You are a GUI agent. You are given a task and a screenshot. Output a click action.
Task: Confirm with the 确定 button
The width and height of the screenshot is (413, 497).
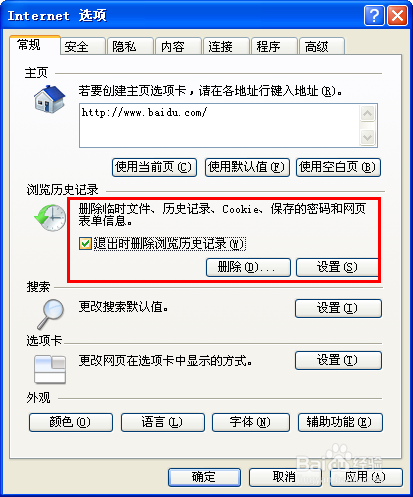pyautogui.click(x=204, y=477)
